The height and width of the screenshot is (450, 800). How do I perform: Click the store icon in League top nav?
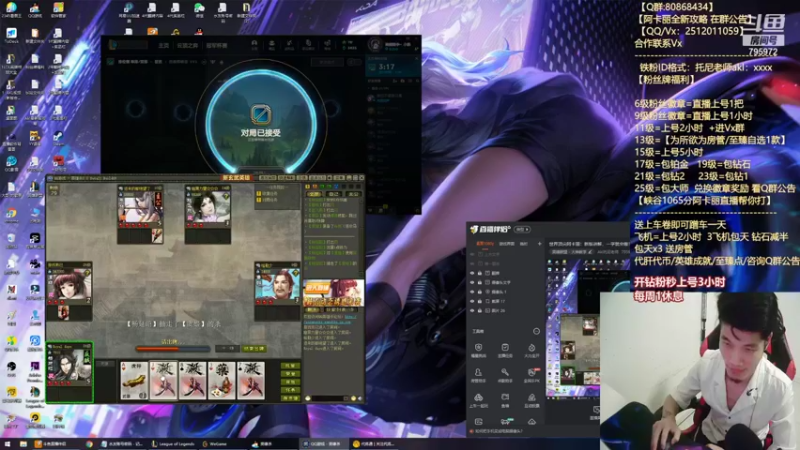(327, 45)
